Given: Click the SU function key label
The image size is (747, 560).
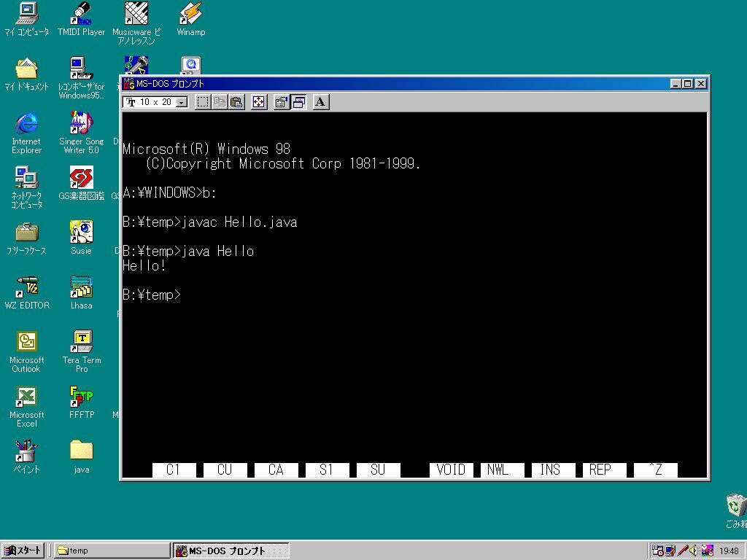Looking at the screenshot, I should click(379, 470).
